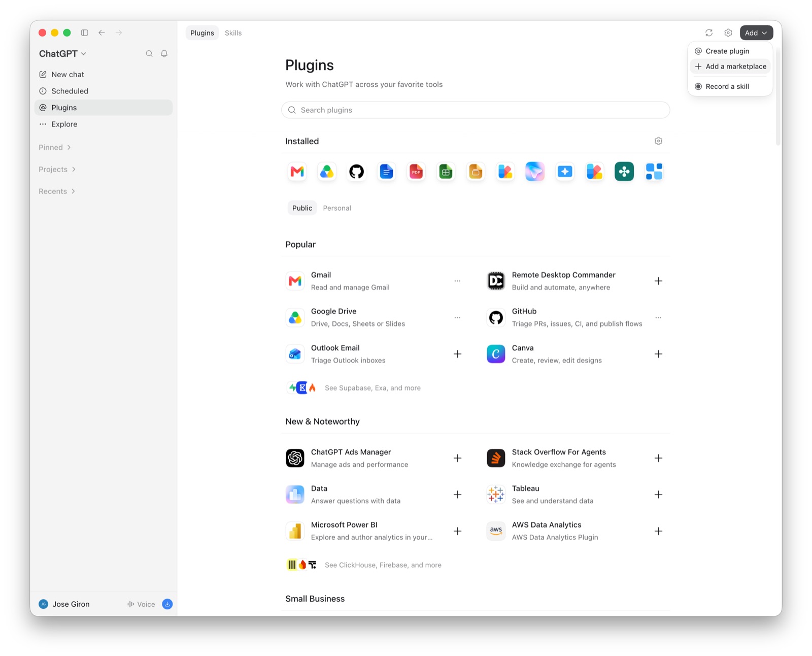The image size is (812, 656).
Task: Add the AWS Data Analytics plugin
Action: (x=658, y=531)
